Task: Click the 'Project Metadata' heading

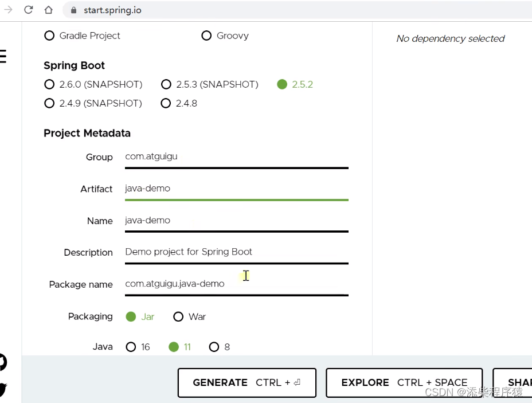Action: [x=87, y=133]
